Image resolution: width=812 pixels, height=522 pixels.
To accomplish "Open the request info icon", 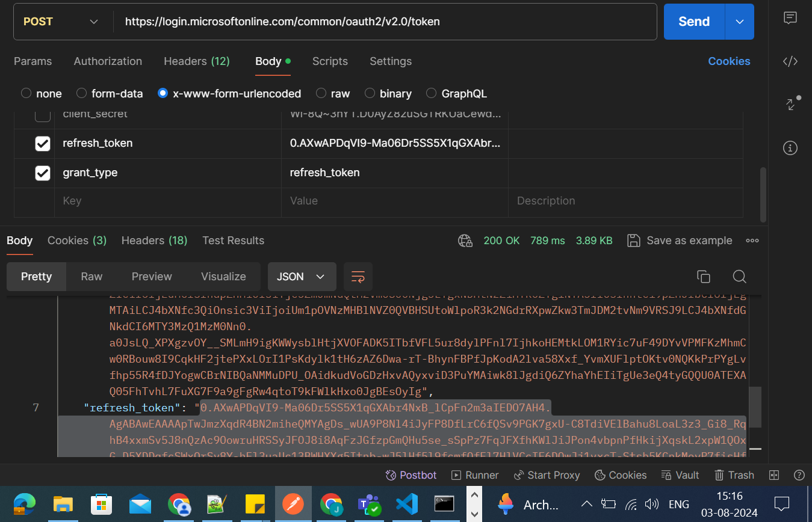I will click(x=790, y=147).
